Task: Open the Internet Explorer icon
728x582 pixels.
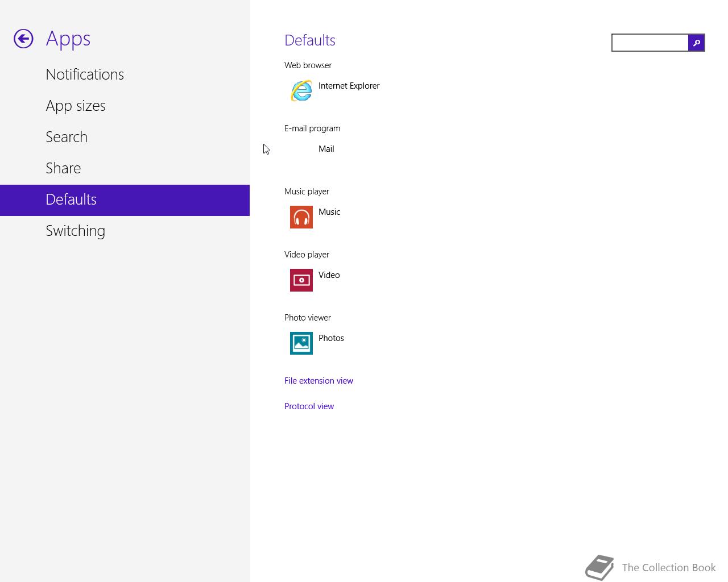Action: 301,91
